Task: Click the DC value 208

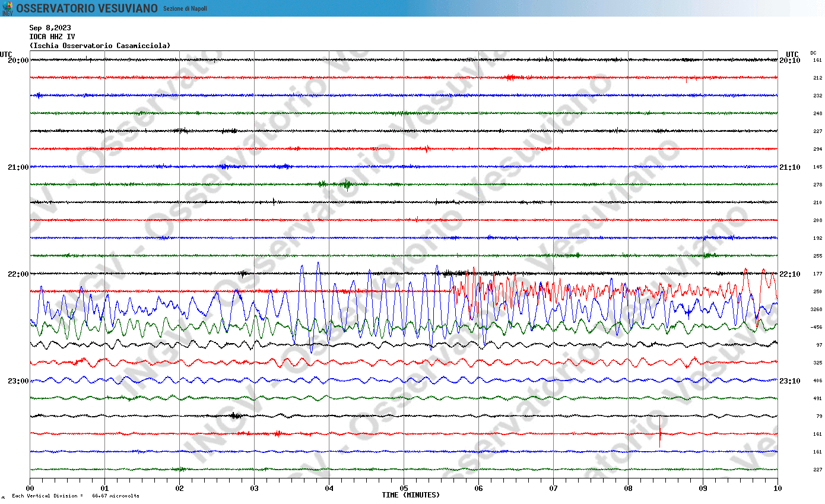Action: pos(817,220)
